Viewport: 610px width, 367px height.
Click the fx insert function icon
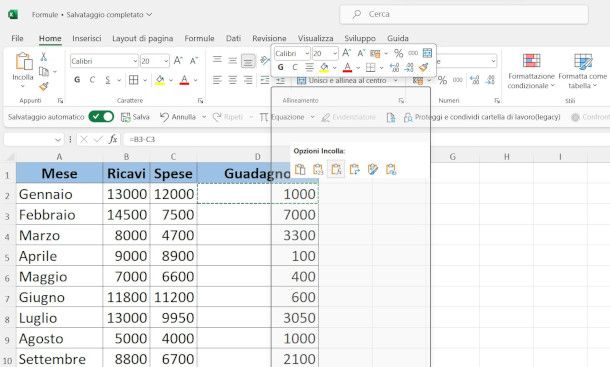[113, 139]
